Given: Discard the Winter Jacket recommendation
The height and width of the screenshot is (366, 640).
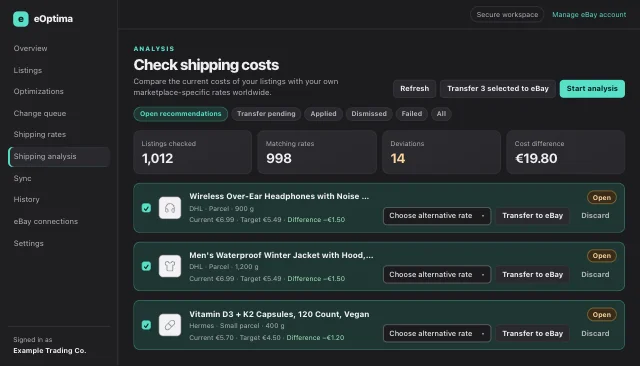Looking at the screenshot, I should click(x=595, y=275).
